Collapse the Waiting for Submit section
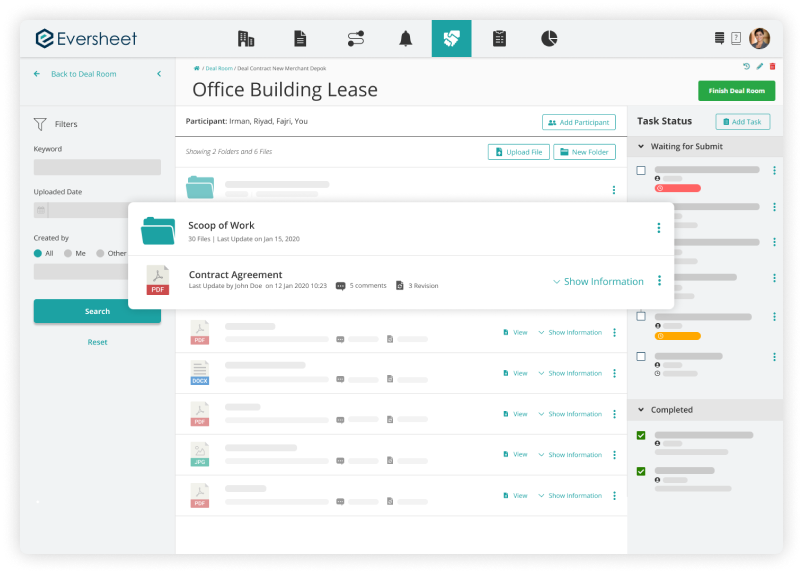 (640, 146)
